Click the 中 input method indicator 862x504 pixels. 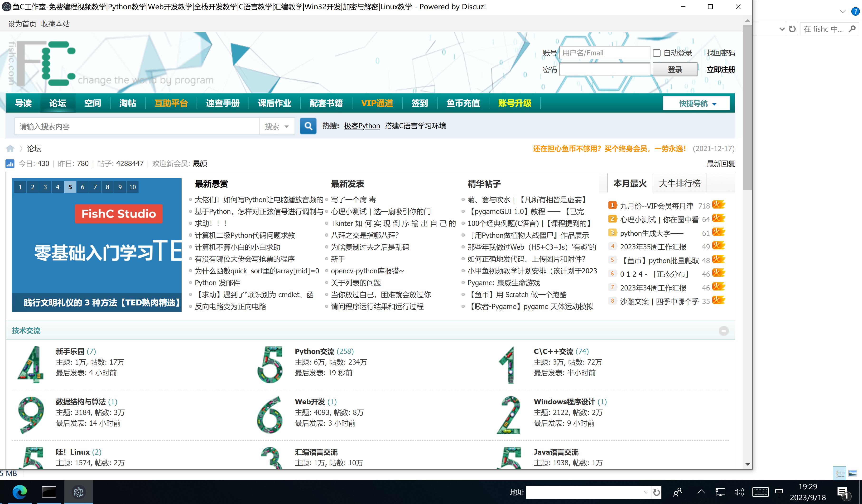click(x=779, y=492)
